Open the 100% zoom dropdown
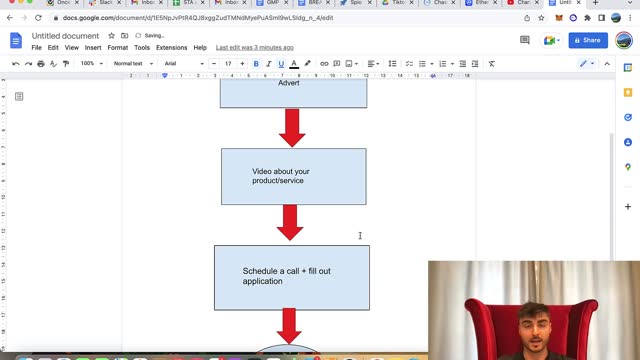The image size is (640, 360). click(91, 64)
